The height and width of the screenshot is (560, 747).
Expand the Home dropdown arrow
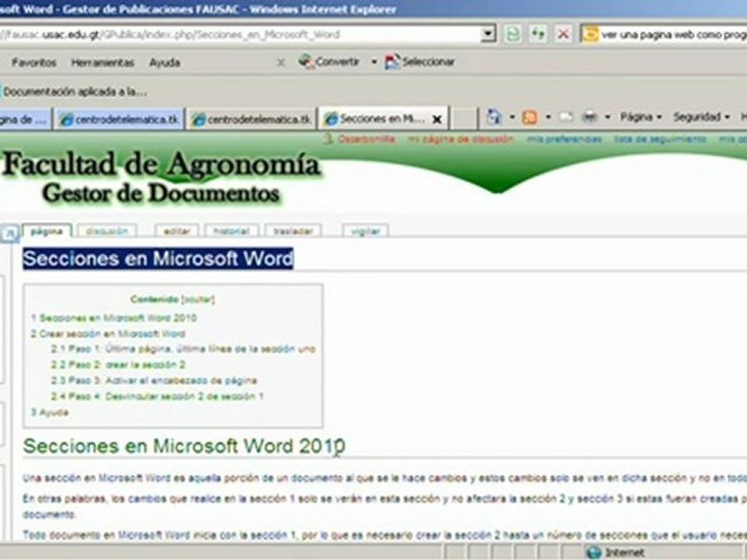coord(512,117)
